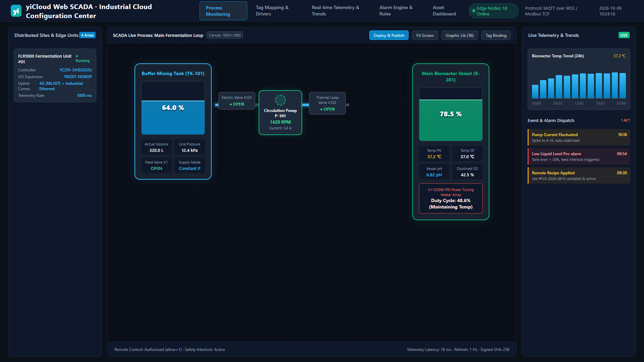This screenshot has height=362, width=644.
Task: Select the Electric Valve V101 node
Action: (x=237, y=101)
